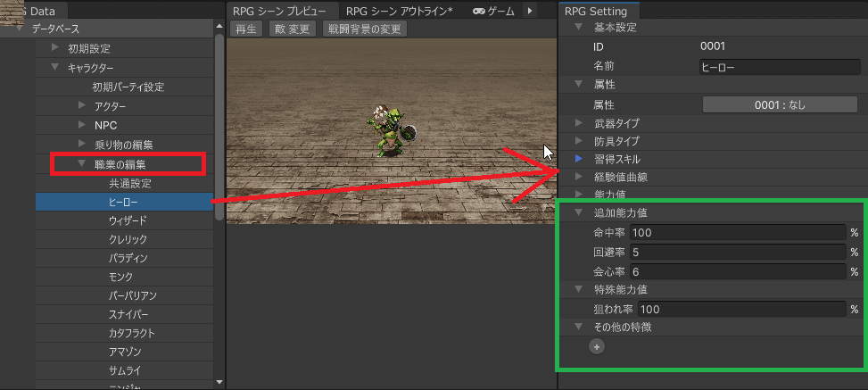Expand the 武器タイプ section
Image resolution: width=868 pixels, height=390 pixels.
[x=578, y=122]
